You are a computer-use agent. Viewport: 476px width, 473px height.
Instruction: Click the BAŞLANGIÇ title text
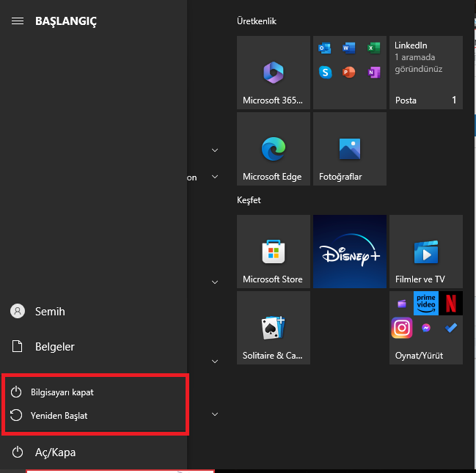tap(66, 21)
